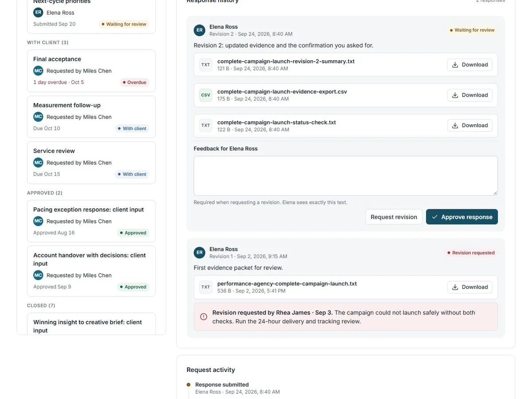Click the CLOSED (7) section header
This screenshot has height=399, width=532.
41,305
